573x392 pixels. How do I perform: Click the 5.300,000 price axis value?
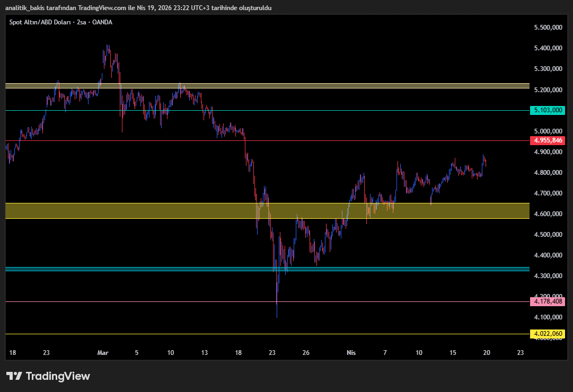coord(548,69)
